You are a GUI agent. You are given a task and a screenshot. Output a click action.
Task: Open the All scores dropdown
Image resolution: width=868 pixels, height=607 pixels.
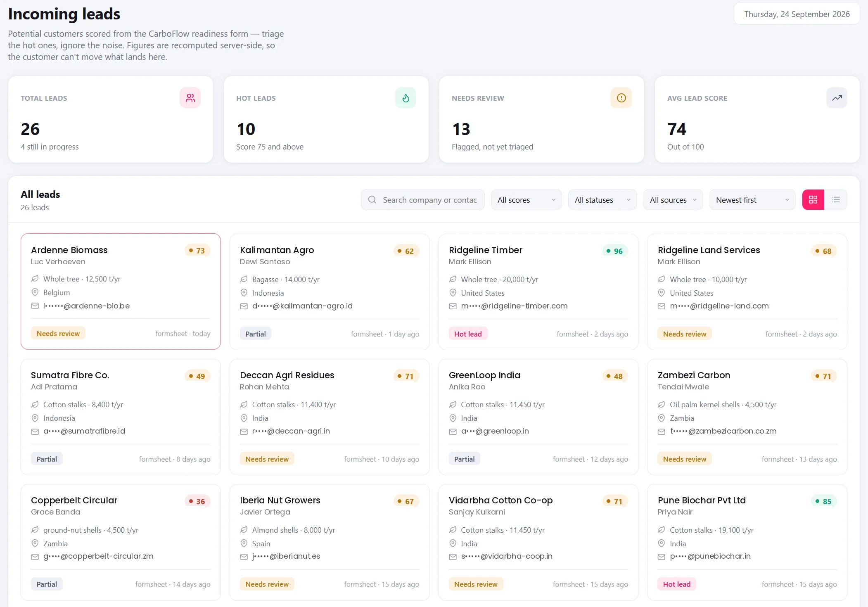coord(526,200)
